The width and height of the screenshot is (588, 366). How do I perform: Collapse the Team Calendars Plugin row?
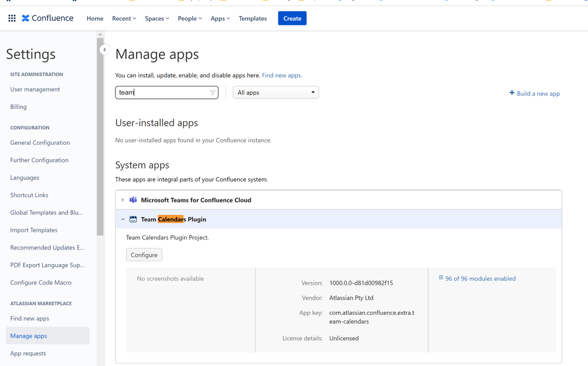(123, 219)
